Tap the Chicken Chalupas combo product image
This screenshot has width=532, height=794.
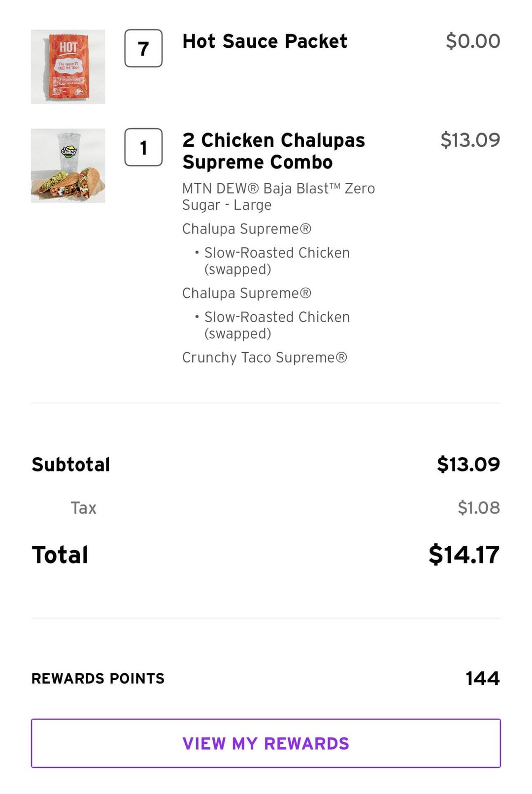(x=68, y=165)
